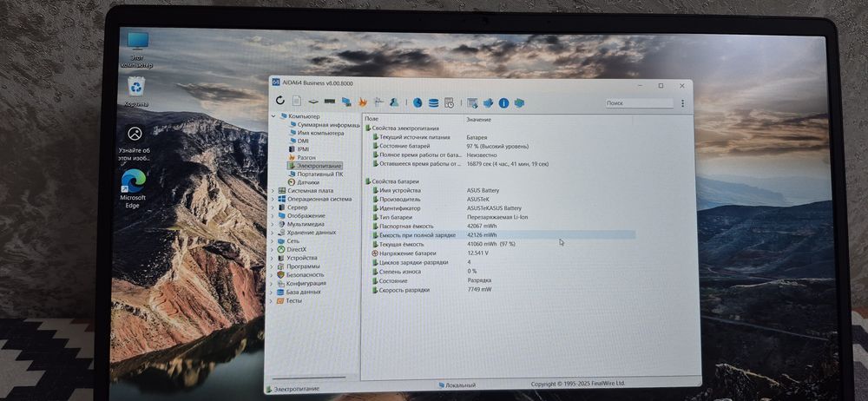Click the teal box toolbar icon

(519, 103)
